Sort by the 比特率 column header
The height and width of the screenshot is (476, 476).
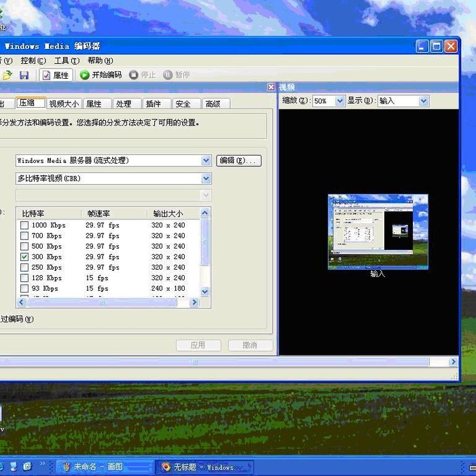point(49,213)
